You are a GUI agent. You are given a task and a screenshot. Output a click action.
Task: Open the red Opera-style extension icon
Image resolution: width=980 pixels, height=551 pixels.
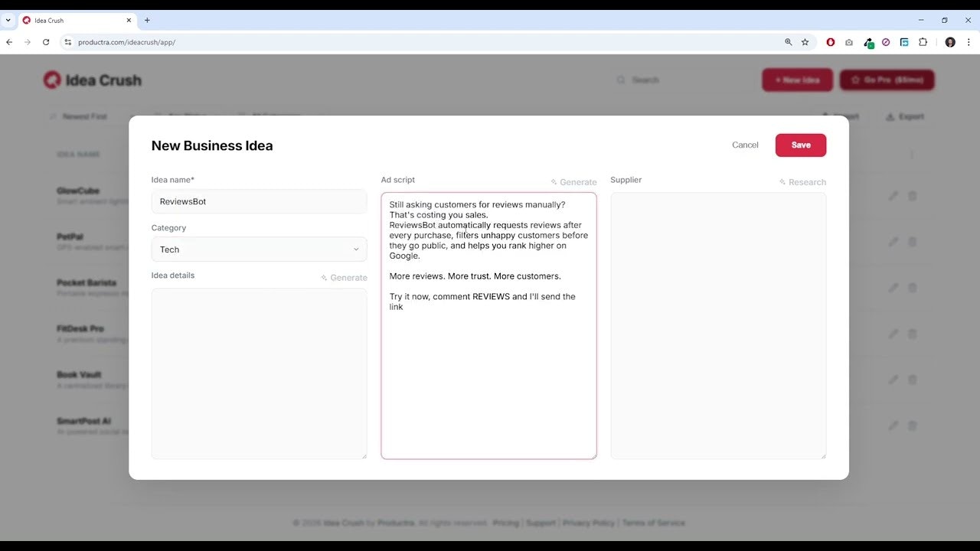pos(830,42)
